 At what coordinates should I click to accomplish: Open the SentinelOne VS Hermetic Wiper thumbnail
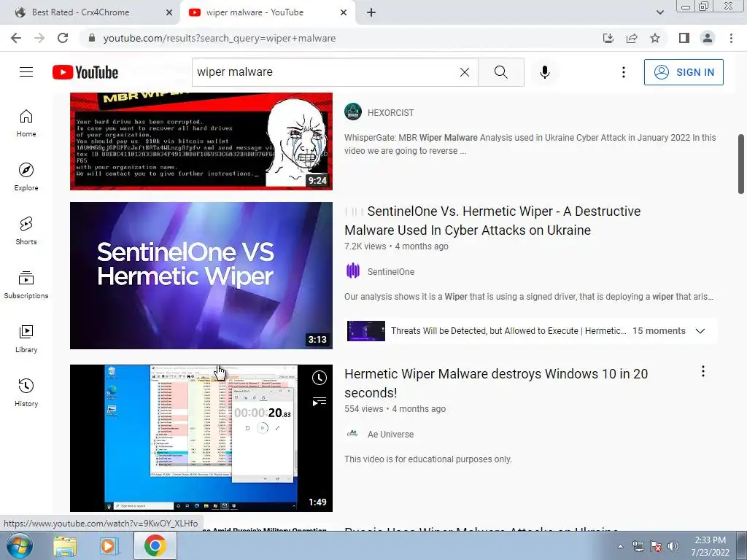201,275
